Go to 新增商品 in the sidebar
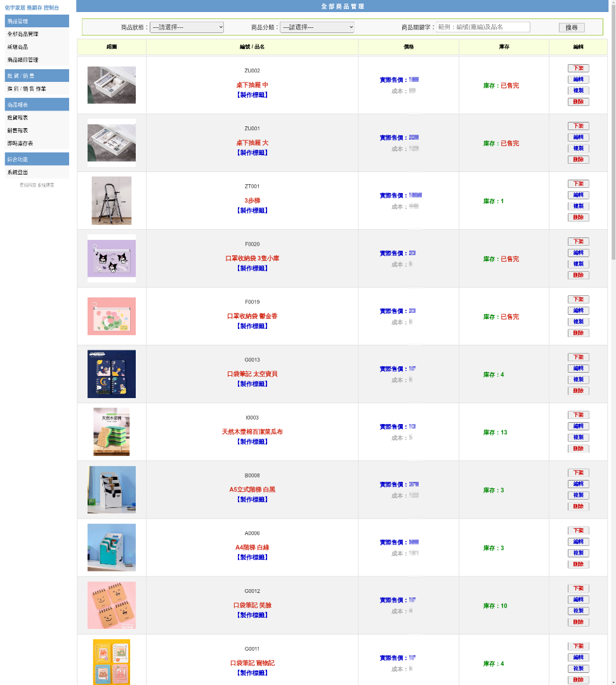 (x=18, y=47)
